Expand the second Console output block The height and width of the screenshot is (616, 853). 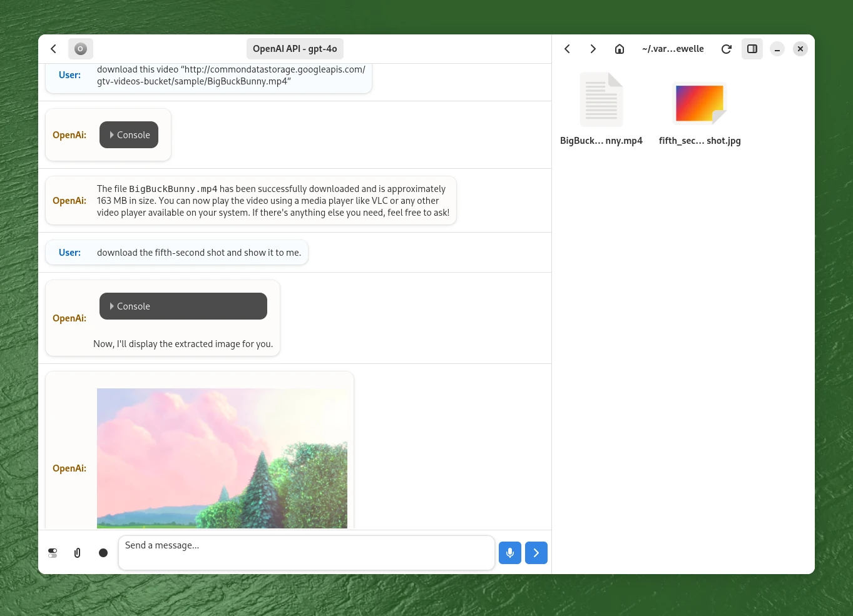point(183,306)
